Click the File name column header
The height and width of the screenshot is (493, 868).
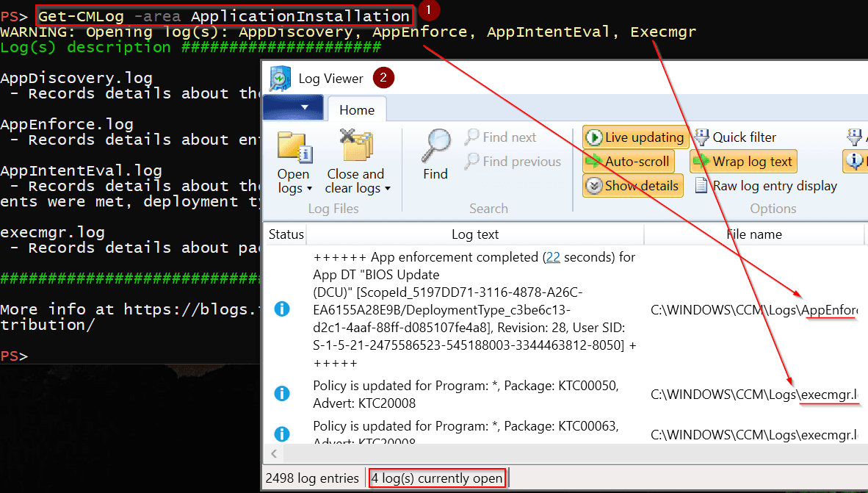(x=754, y=234)
